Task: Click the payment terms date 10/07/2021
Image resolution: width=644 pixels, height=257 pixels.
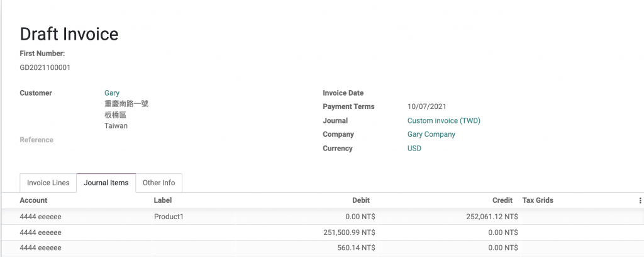Action: [x=426, y=106]
